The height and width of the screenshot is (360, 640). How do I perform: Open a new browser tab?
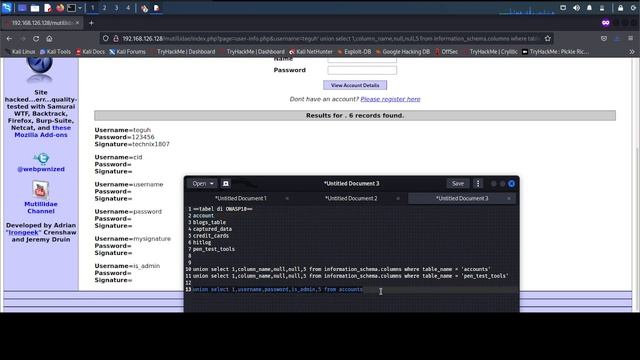pos(91,23)
